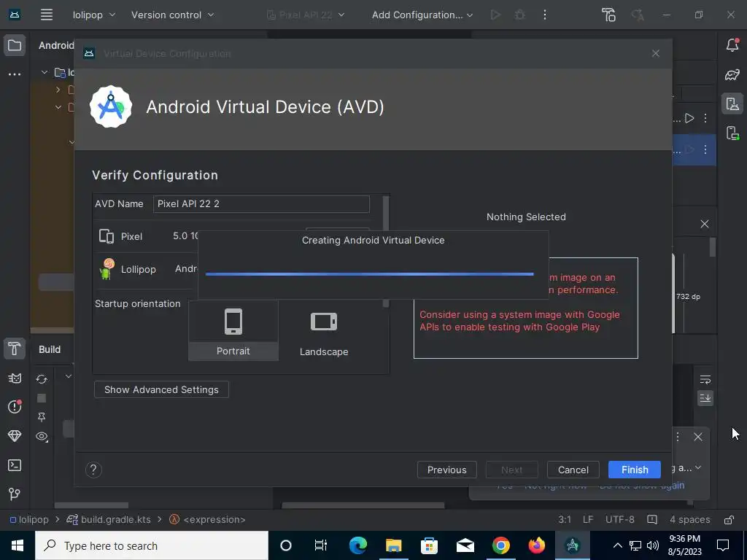Open Add Configuration dropdown
The image size is (747, 560).
[x=422, y=15]
